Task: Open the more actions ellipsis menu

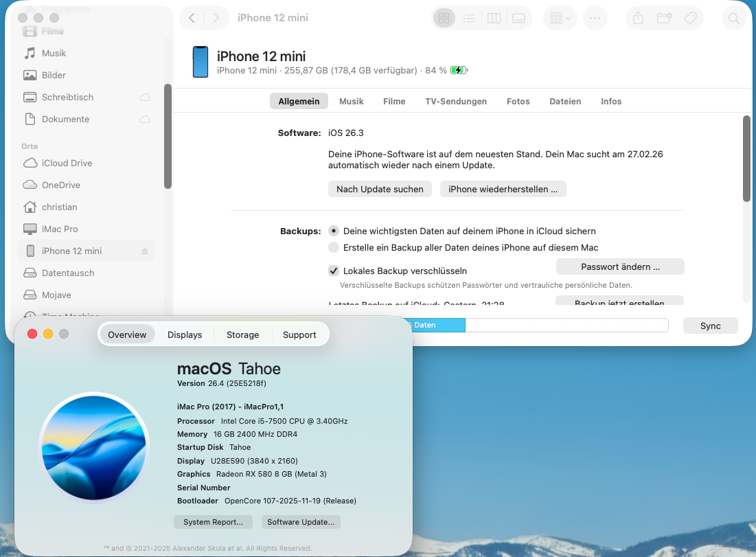Action: (595, 19)
